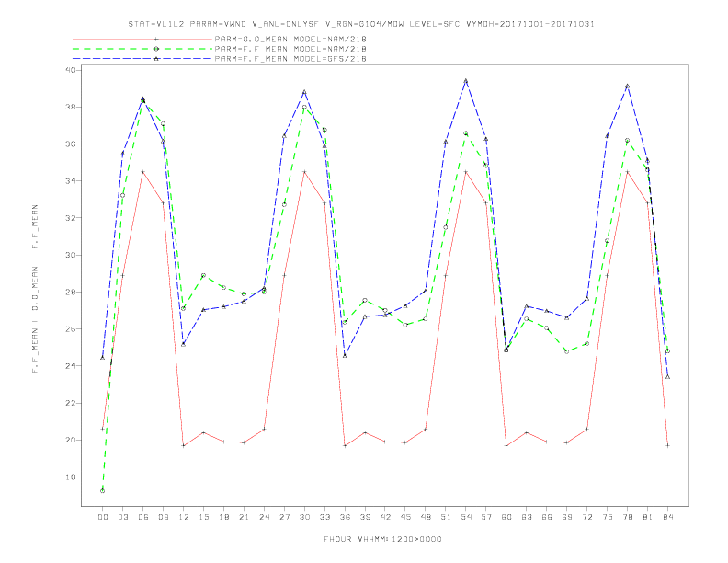Image resolution: width=728 pixels, height=563 pixels.
Task: Click x-axis tick label 69
Action: click(567, 517)
